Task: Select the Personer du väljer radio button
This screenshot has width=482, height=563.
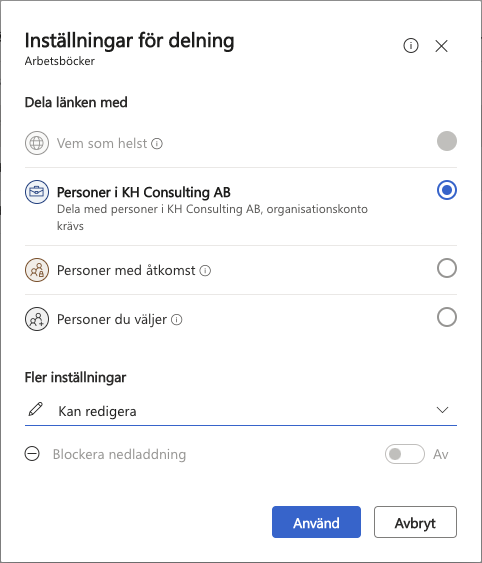Action: [x=447, y=317]
